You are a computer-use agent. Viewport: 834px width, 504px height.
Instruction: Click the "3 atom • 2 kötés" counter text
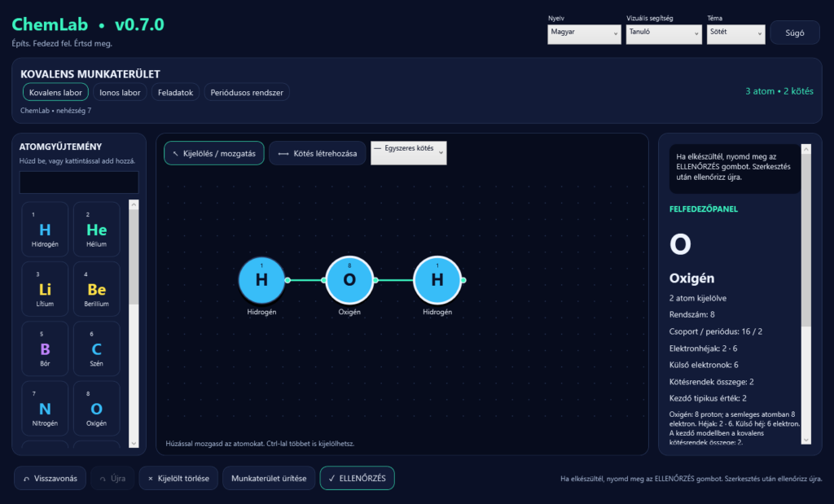pyautogui.click(x=779, y=91)
